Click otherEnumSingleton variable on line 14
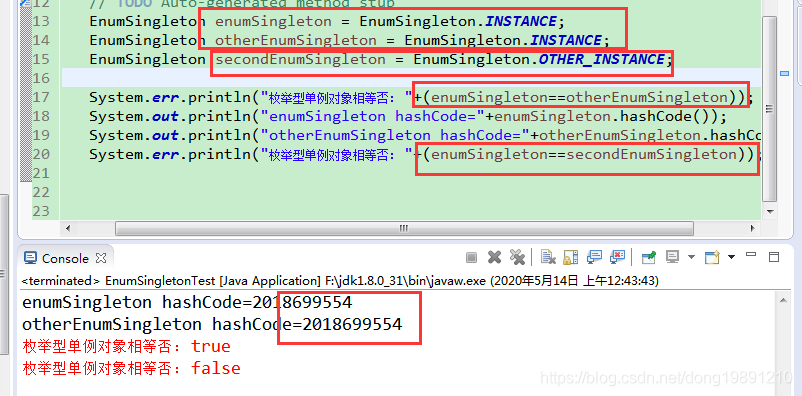Screen dimensions: 802x396 pos(296,40)
